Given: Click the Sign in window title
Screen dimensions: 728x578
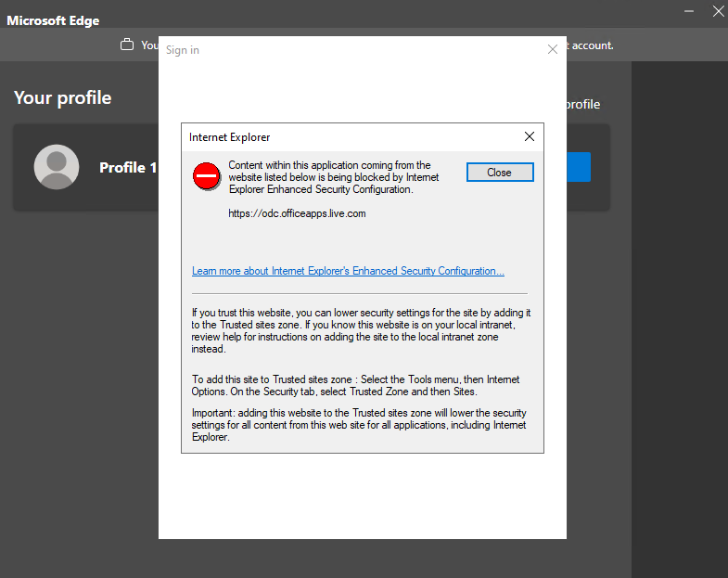Looking at the screenshot, I should click(183, 50).
